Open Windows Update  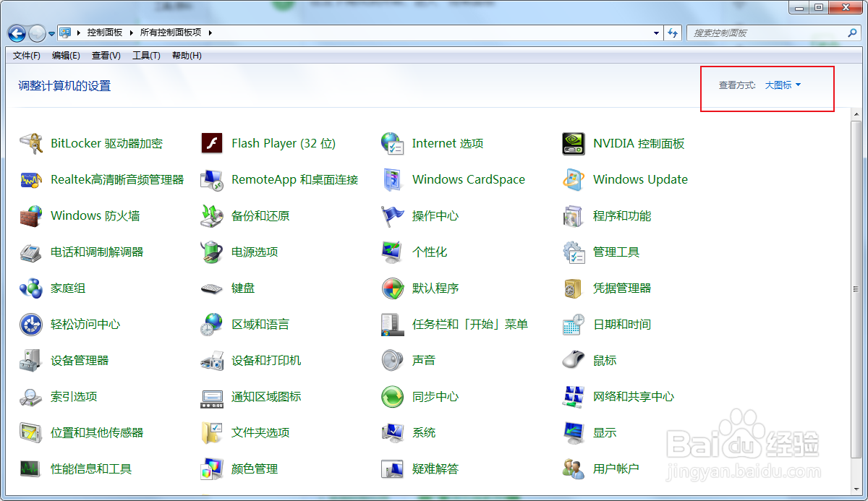click(640, 179)
